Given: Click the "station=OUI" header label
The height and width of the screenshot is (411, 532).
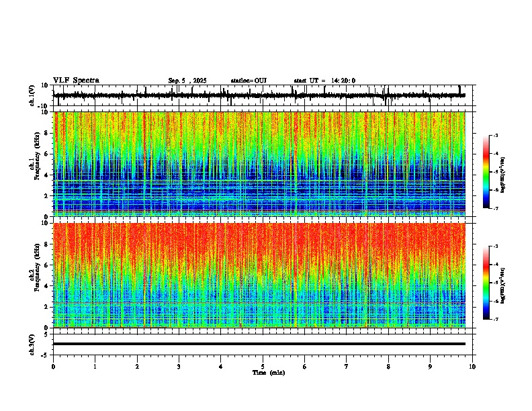Looking at the screenshot, I should click(x=249, y=81).
